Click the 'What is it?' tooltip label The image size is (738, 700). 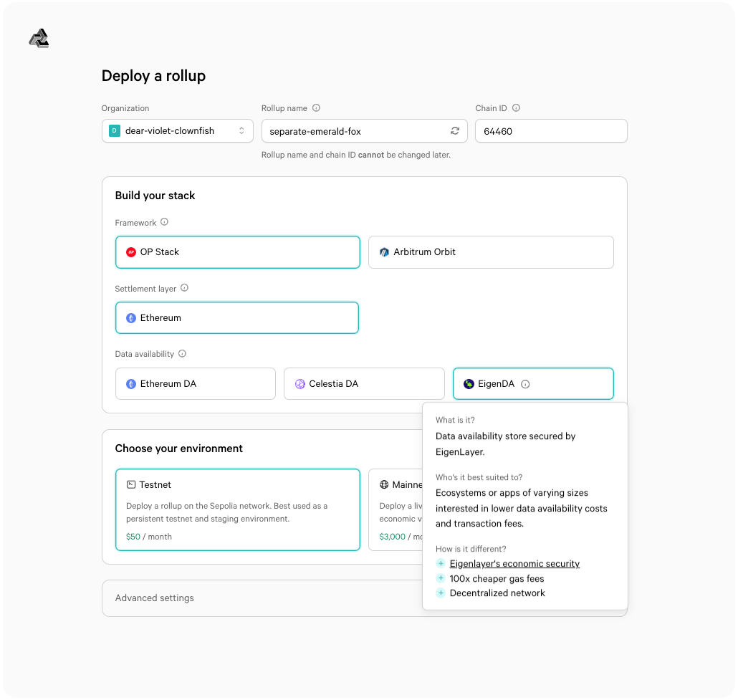coord(455,420)
